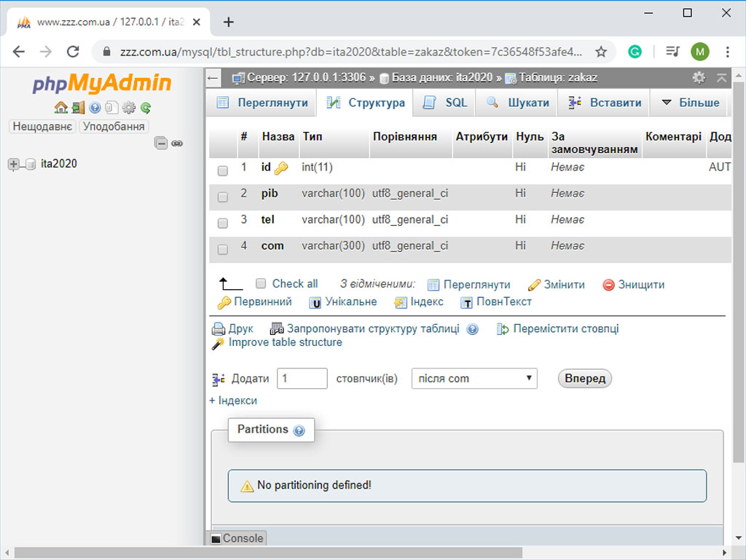This screenshot has height=560, width=746.
Task: Switch to the Шукати tab
Action: click(x=518, y=103)
